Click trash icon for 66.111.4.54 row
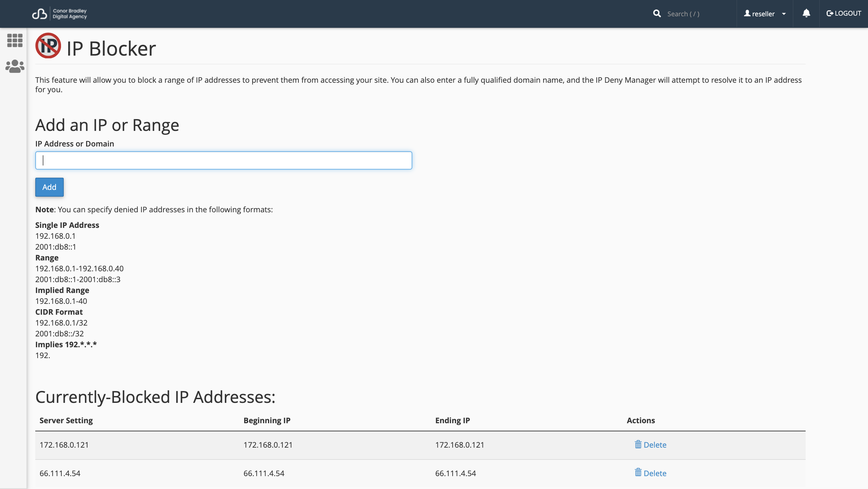Screen dimensions: 868x489 coord(638,473)
